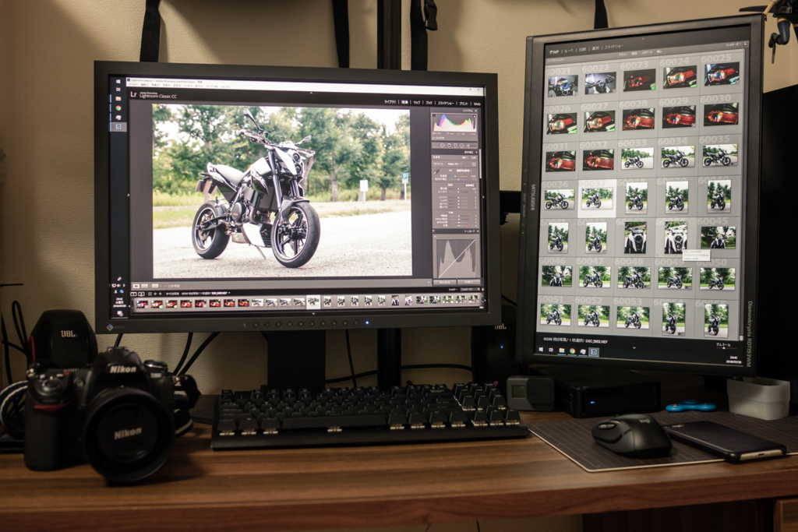Collapse the Histogram panel header
Screen dimensions: 798x532
point(476,111)
